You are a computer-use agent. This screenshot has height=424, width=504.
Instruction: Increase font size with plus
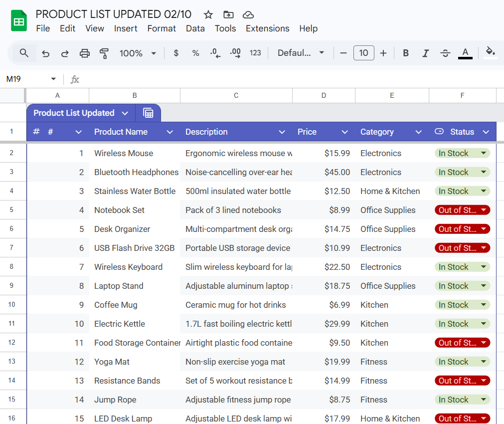pyautogui.click(x=383, y=53)
